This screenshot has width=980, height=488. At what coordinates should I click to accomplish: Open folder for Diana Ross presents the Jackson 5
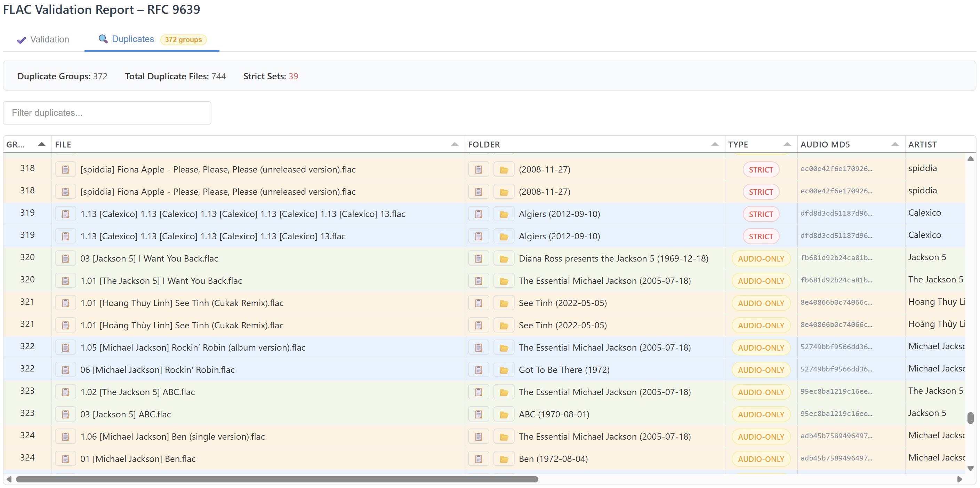pos(504,258)
